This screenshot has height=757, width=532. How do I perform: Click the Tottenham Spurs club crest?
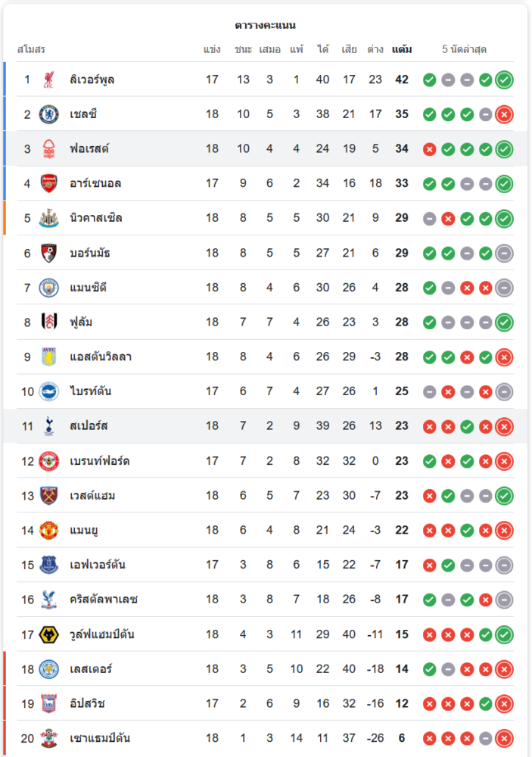coord(49,426)
